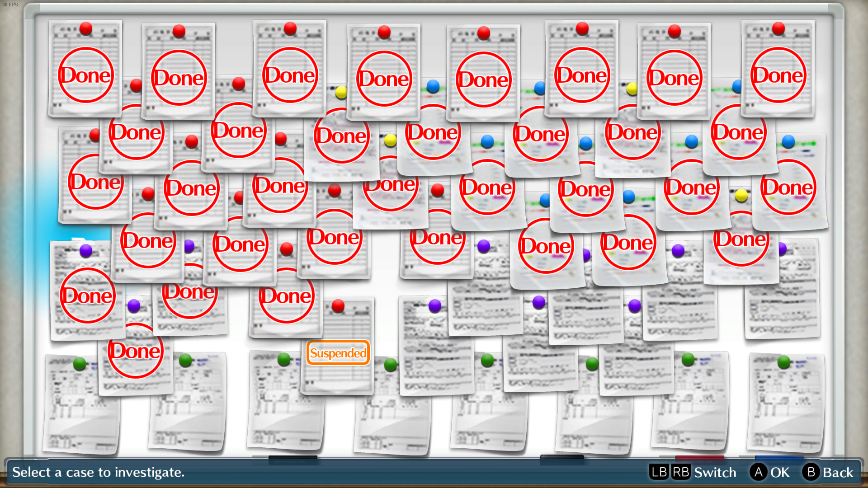
Task: Click the Switch label
Action: [715, 473]
